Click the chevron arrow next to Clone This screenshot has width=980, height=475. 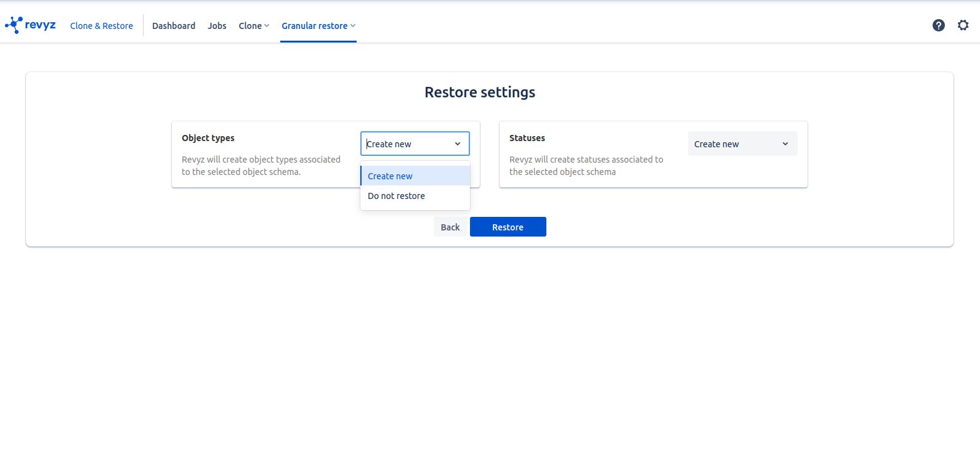pyautogui.click(x=267, y=26)
